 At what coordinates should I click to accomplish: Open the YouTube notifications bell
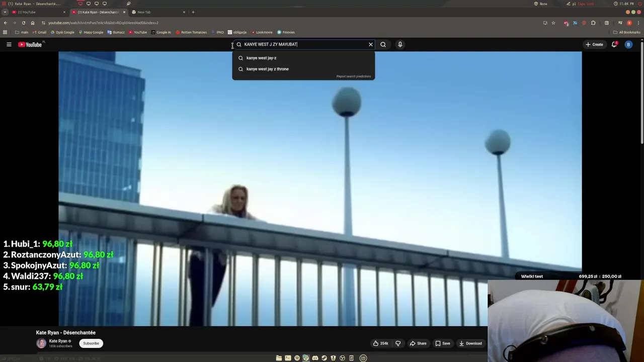614,44
